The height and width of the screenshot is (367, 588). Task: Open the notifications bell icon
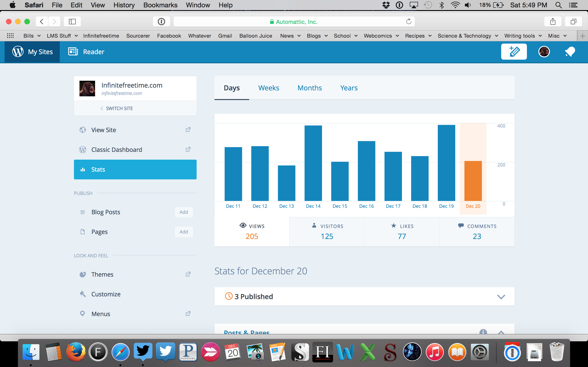pos(570,52)
